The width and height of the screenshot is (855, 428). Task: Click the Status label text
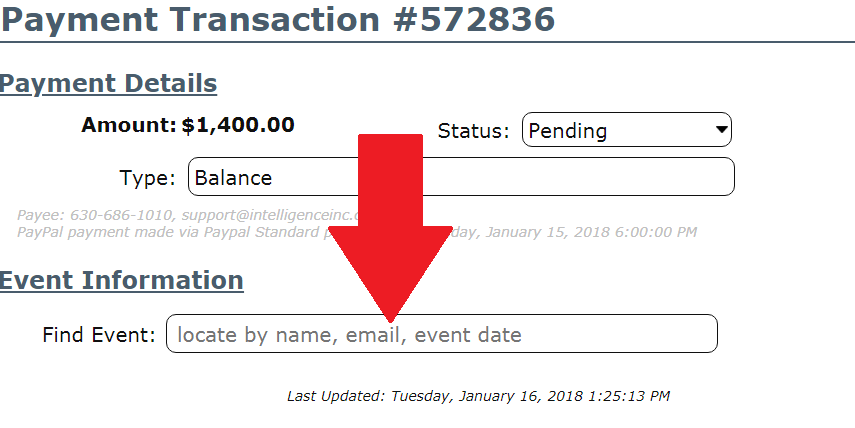[474, 131]
